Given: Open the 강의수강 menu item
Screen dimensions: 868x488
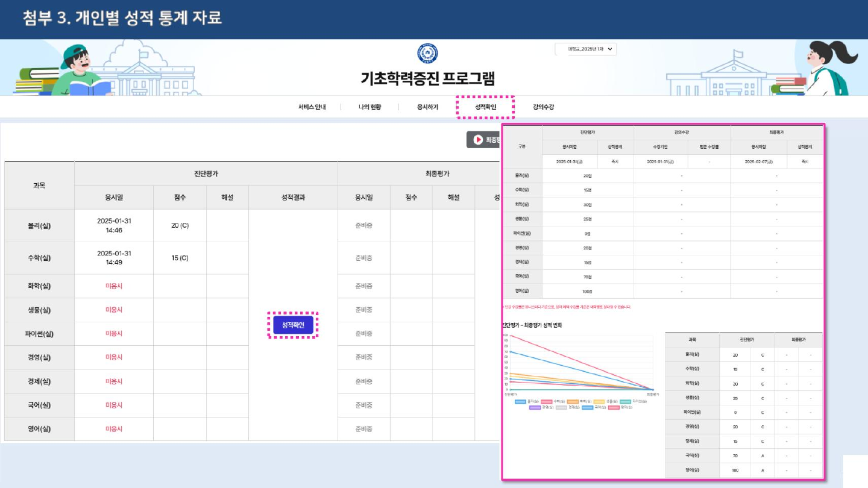Looking at the screenshot, I should [543, 107].
